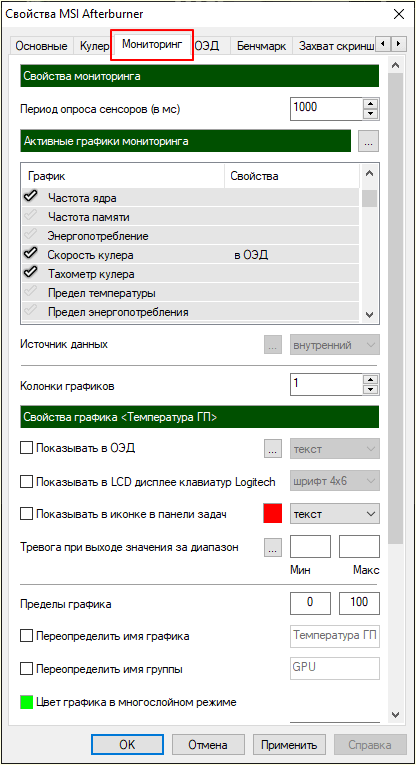416x765 pixels.
Task: Toggle checkmark for Тахометр кулера graph
Action: [30, 273]
